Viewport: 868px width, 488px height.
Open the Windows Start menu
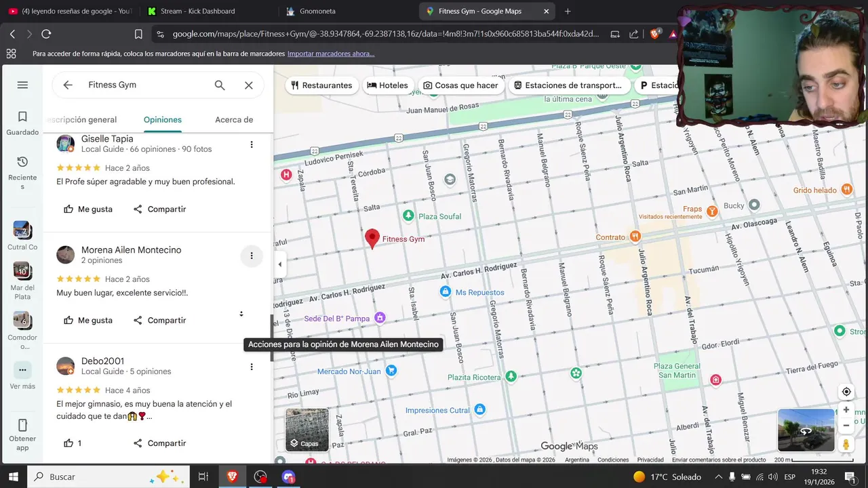pyautogui.click(x=13, y=476)
